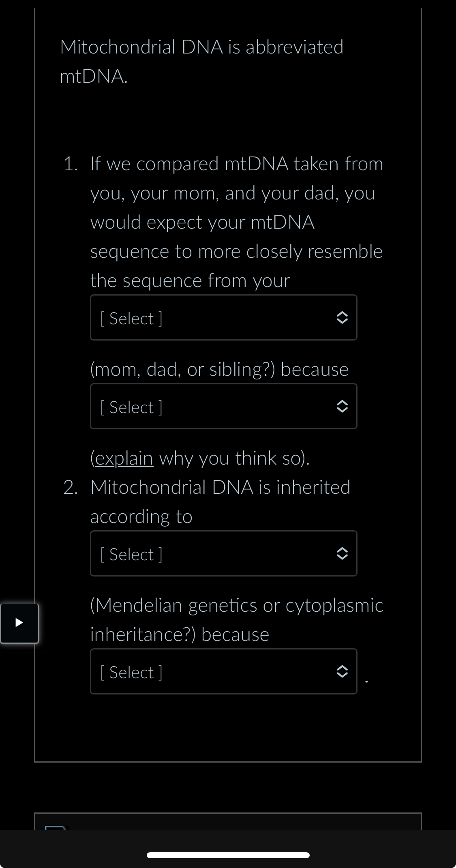Viewport: 456px width, 868px height.
Task: Click question 1 text about comparing mtDNA
Action: [x=237, y=222]
